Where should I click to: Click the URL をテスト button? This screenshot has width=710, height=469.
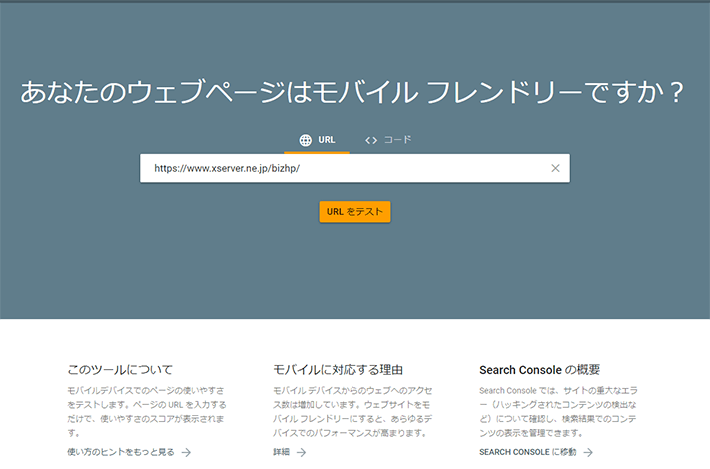(355, 212)
